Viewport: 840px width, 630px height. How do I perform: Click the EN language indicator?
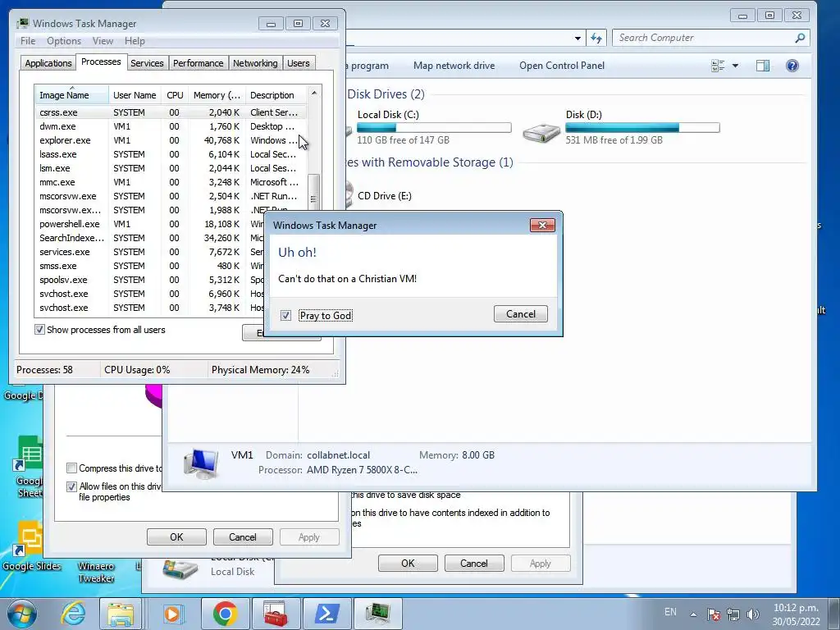670,612
